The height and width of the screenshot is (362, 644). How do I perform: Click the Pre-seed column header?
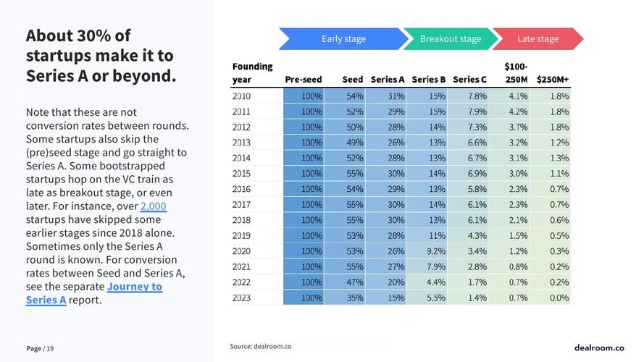(x=303, y=80)
